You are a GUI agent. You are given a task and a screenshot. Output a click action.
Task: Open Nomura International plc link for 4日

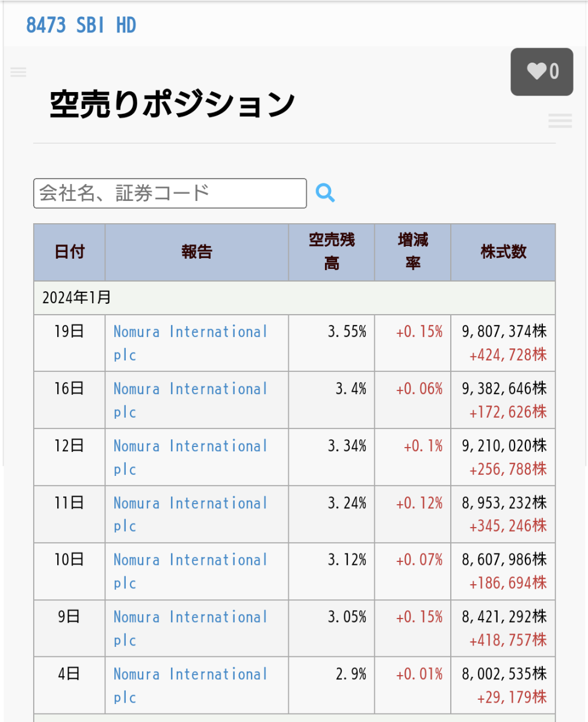[x=190, y=674]
